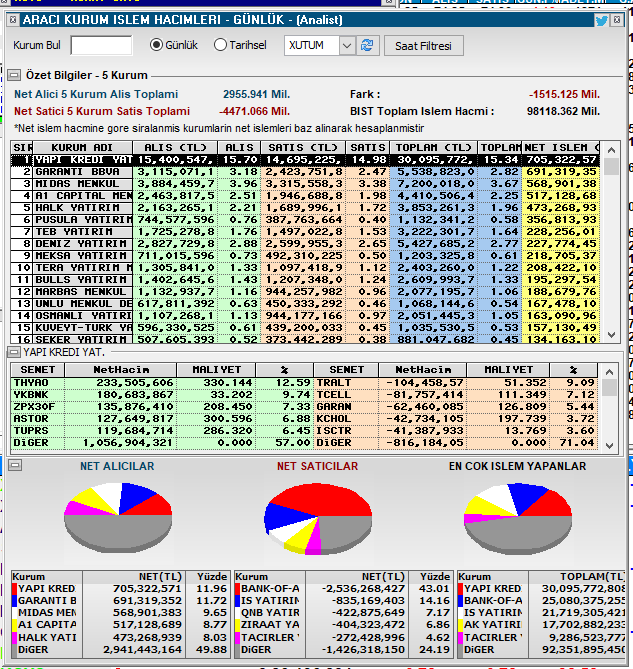
Task: Click the NET SATICILAR pie chart
Action: (318, 518)
